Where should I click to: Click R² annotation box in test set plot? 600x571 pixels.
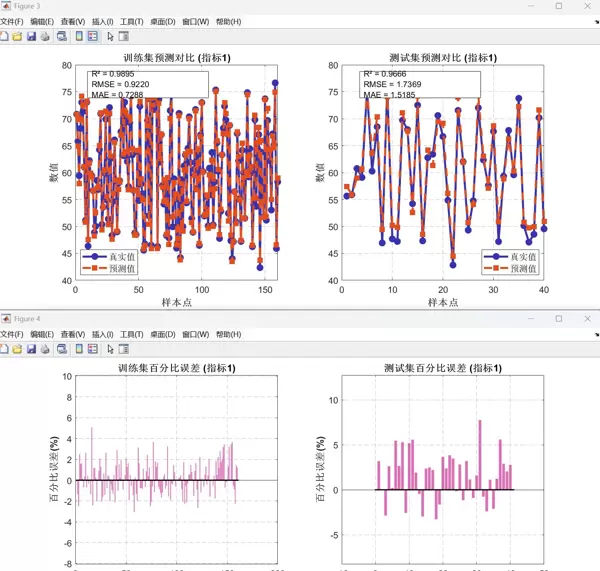(x=418, y=84)
